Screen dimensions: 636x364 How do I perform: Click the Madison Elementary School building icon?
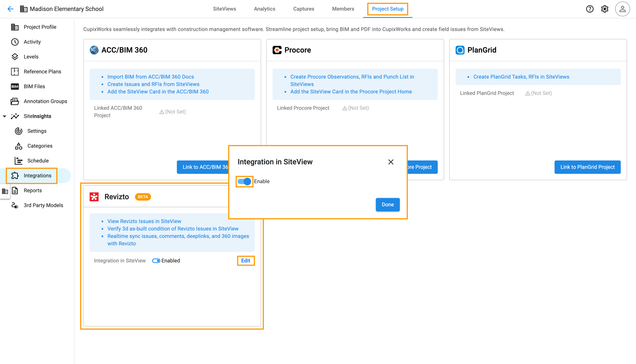click(x=24, y=9)
